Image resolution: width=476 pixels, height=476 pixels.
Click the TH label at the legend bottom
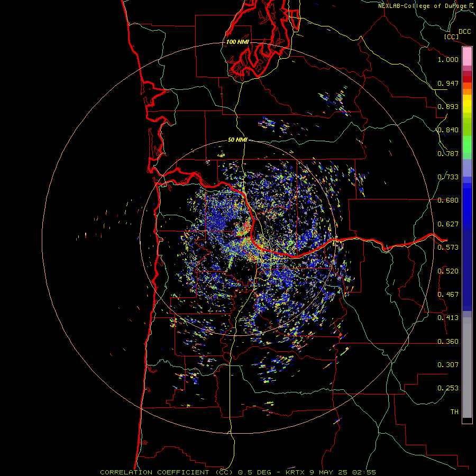pos(454,412)
